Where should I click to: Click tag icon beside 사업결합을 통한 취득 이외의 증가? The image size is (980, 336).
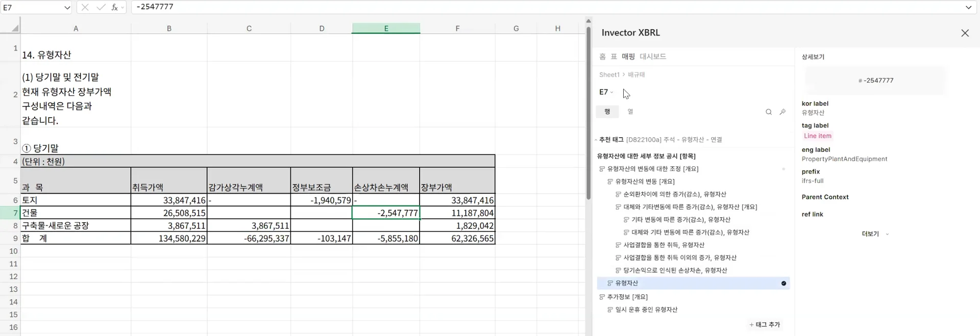tap(619, 258)
